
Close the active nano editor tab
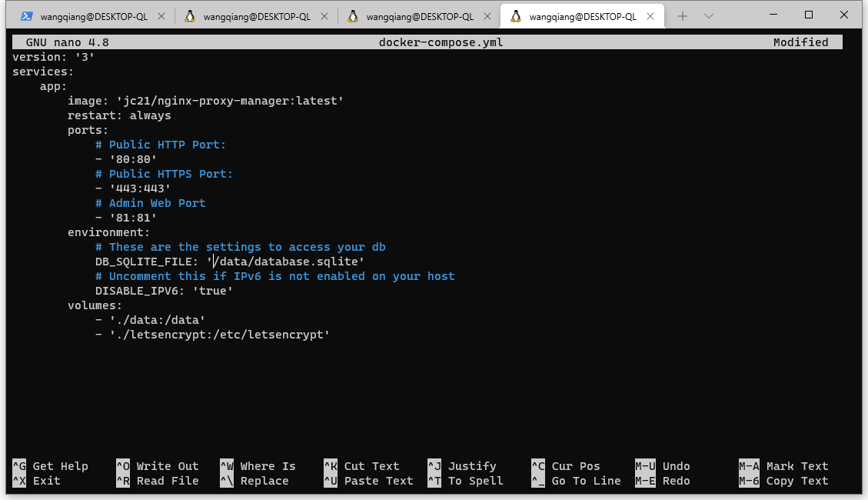652,16
